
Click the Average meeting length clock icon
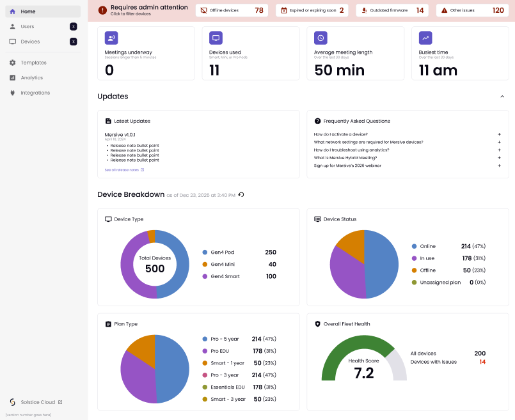tap(321, 38)
